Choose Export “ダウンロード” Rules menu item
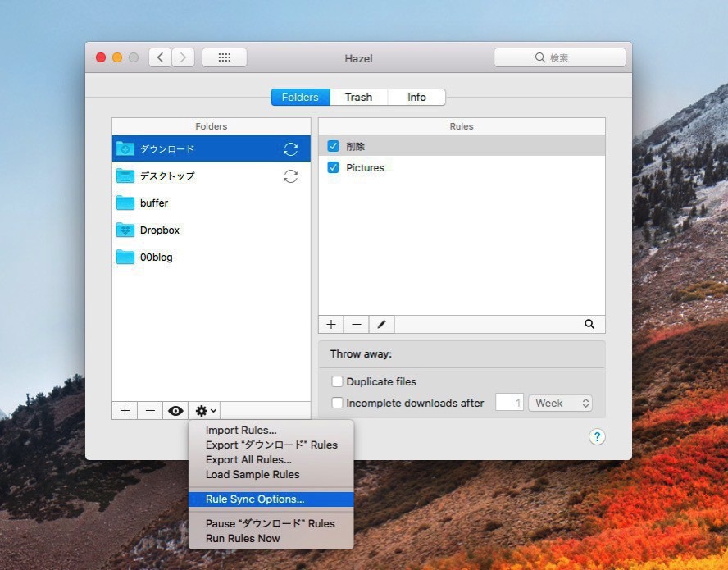 (x=271, y=445)
